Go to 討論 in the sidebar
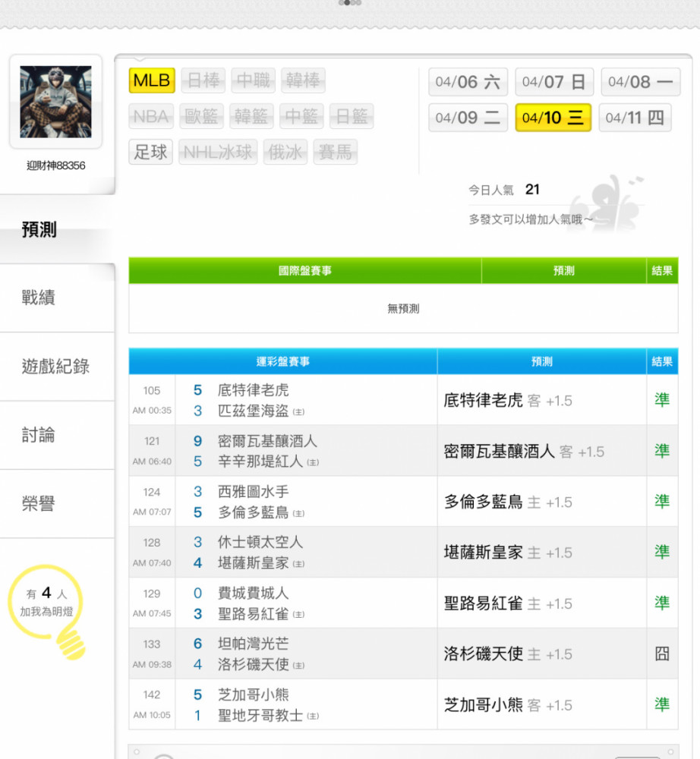Screen dimensions: 700x759 click(57, 435)
